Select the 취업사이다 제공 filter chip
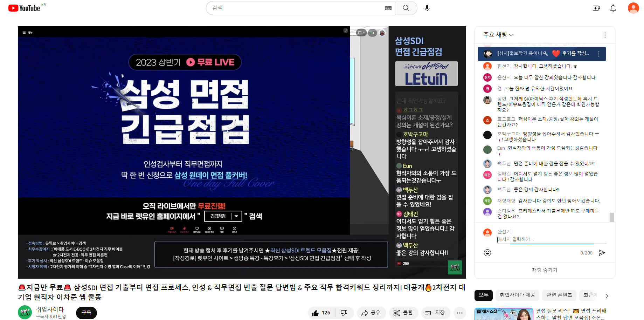Screen dimensions: 644x320 point(517,295)
